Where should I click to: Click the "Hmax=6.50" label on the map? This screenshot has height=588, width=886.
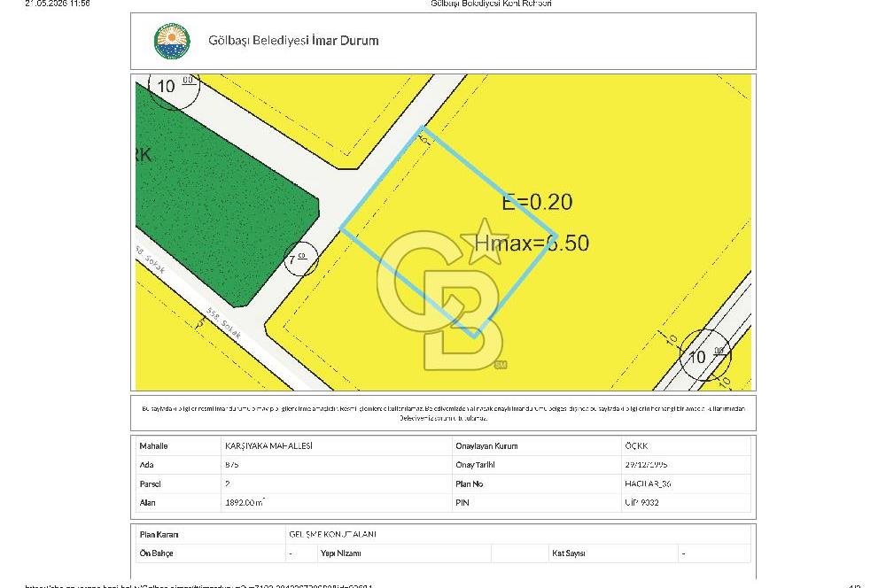532,243
